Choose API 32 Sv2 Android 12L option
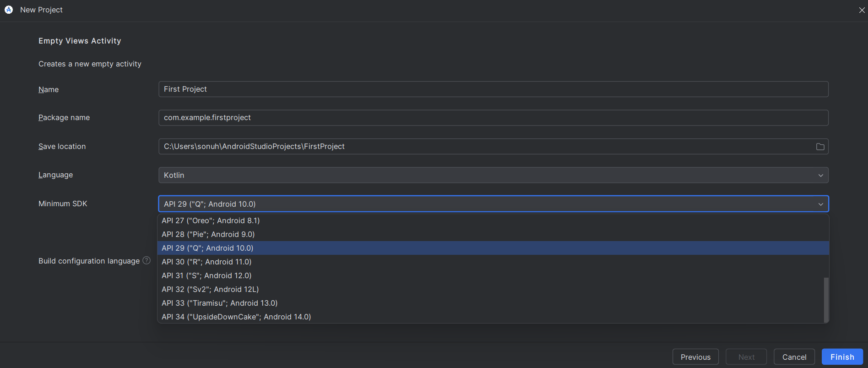The height and width of the screenshot is (368, 868). pyautogui.click(x=210, y=289)
